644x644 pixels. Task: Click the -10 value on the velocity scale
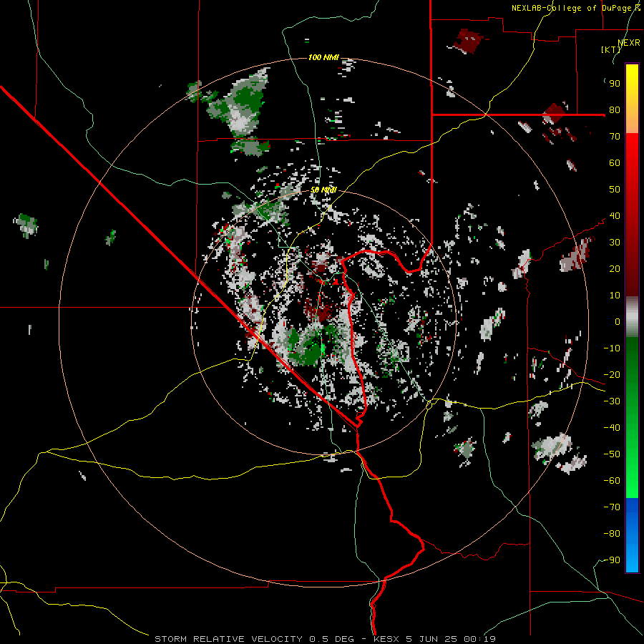612,348
